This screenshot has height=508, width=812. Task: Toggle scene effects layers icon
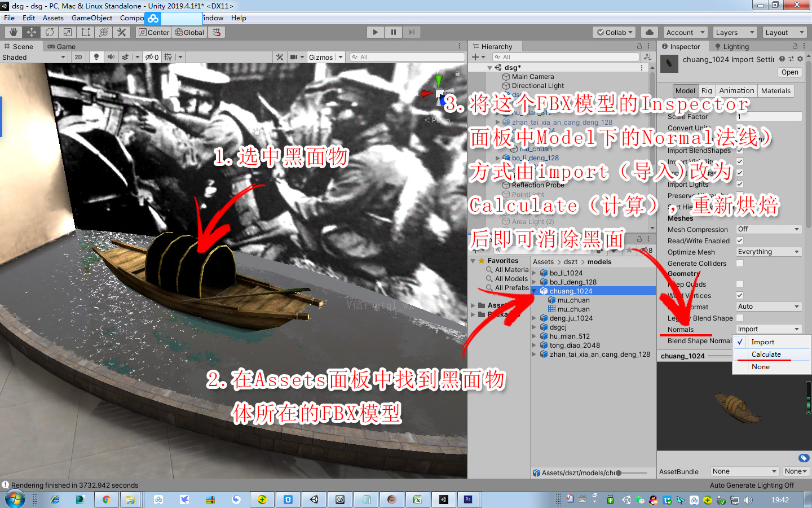click(x=125, y=57)
